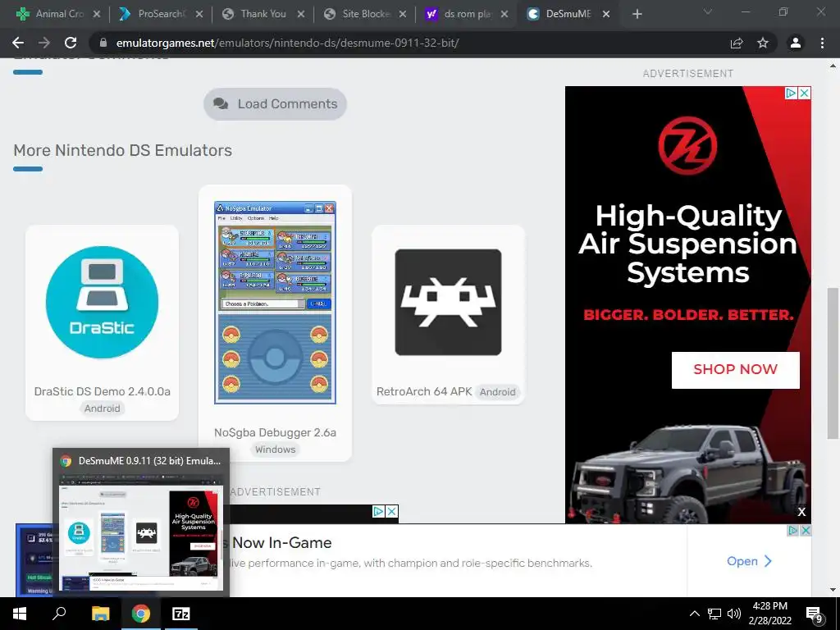Close the middle inline ad

click(391, 512)
